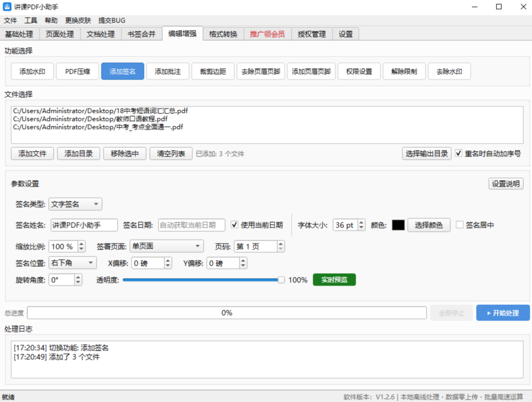The height and width of the screenshot is (402, 532).
Task: Click the 旋转角度 spinner arrows
Action: click(x=78, y=280)
